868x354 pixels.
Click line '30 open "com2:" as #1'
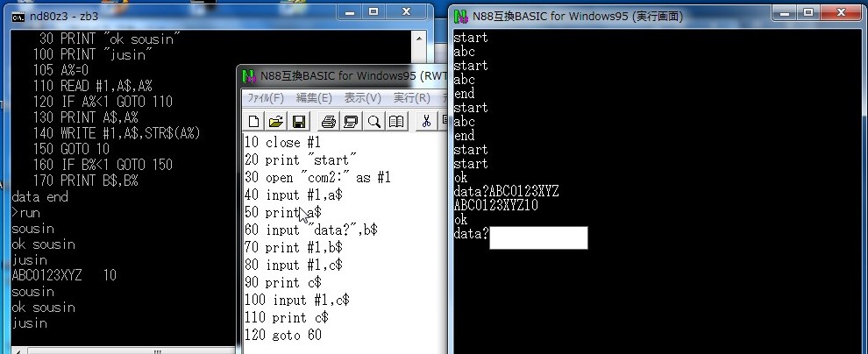317,178
